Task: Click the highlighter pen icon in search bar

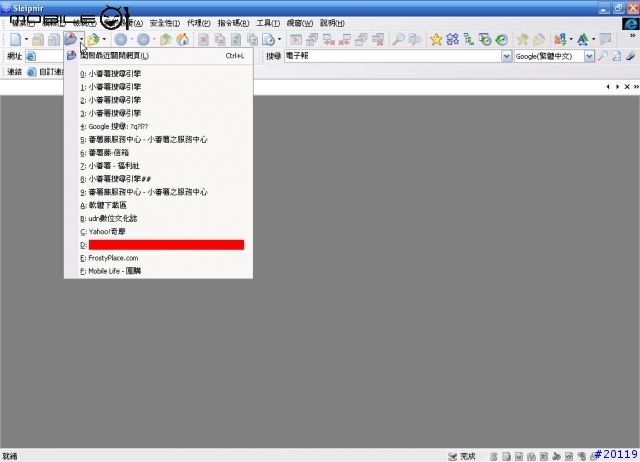Action: [x=631, y=56]
